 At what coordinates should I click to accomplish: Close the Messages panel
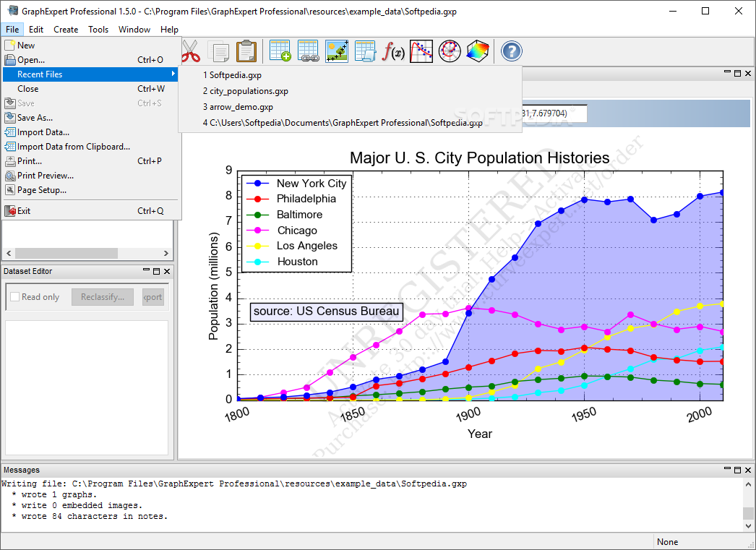tap(748, 470)
